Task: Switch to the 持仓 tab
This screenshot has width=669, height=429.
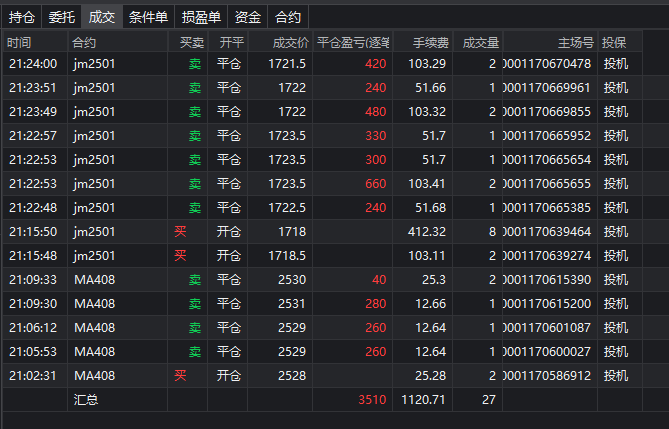Action: (x=21, y=17)
